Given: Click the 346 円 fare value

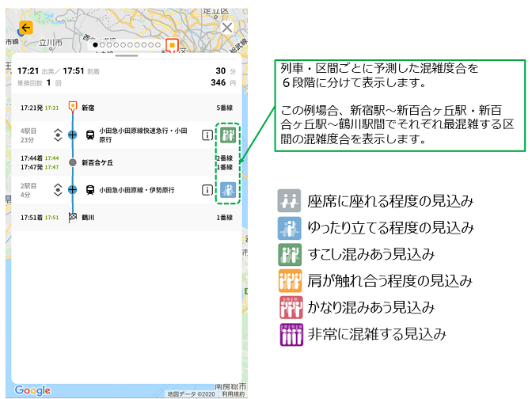Looking at the screenshot, I should click(x=223, y=83).
